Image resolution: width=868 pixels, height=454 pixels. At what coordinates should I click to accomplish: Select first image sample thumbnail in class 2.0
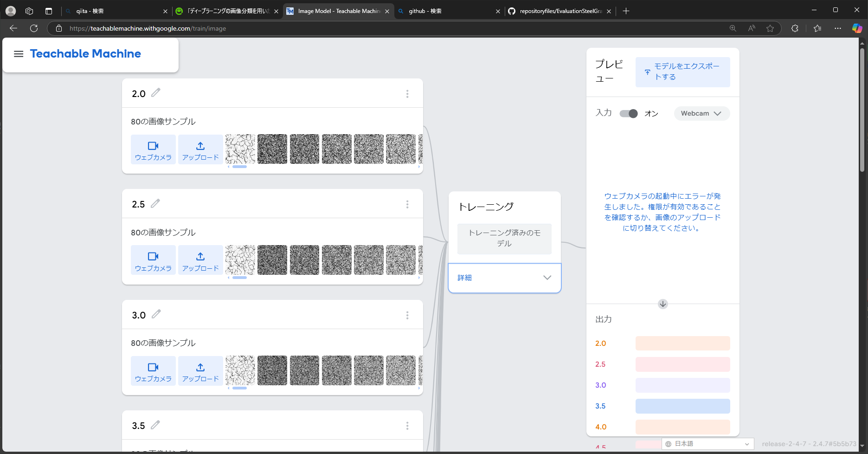pyautogui.click(x=240, y=149)
